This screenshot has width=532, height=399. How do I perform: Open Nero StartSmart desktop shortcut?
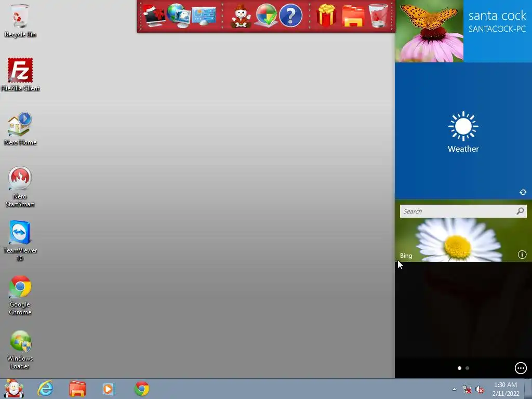[20, 187]
